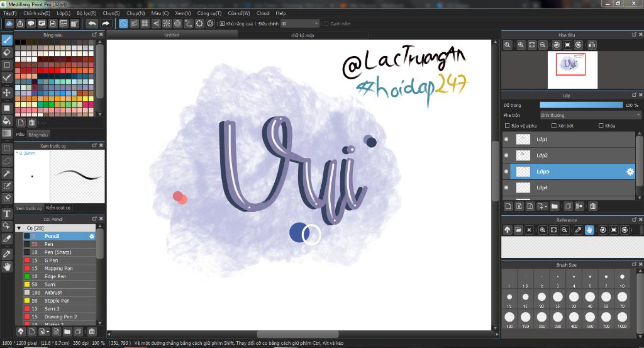Toggle visibility of layer Lớp4
The width and height of the screenshot is (644, 348).
(506, 188)
